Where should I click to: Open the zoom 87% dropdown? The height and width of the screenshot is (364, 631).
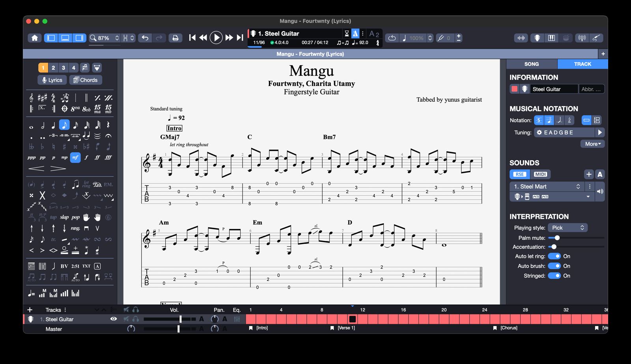pyautogui.click(x=105, y=38)
